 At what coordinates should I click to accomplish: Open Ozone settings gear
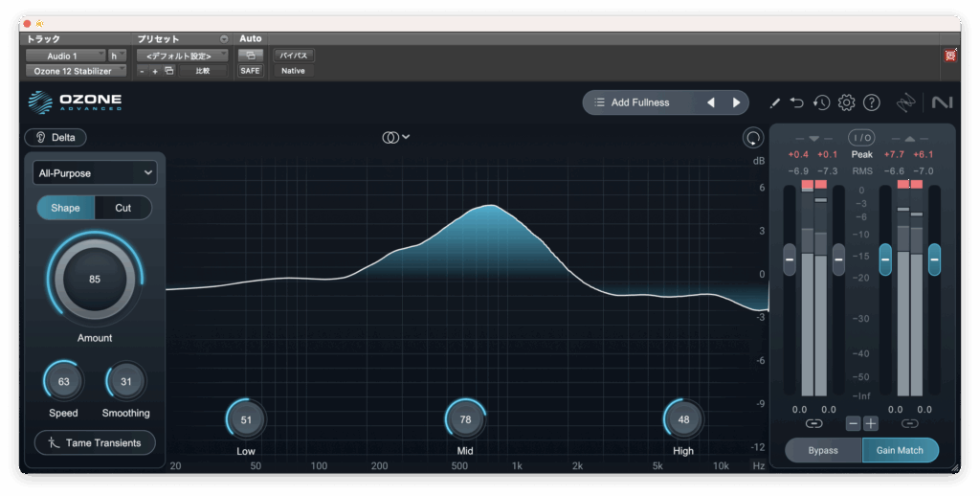coord(846,102)
